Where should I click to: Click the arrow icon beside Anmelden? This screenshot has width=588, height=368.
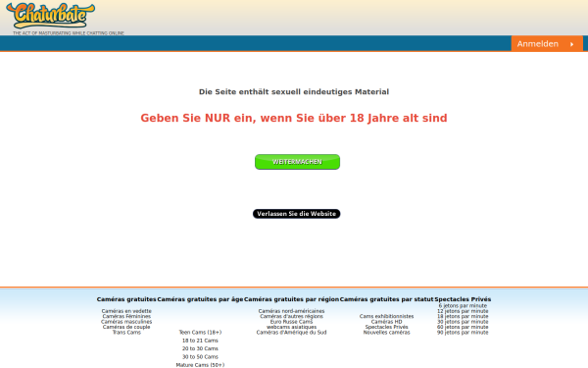pos(572,44)
